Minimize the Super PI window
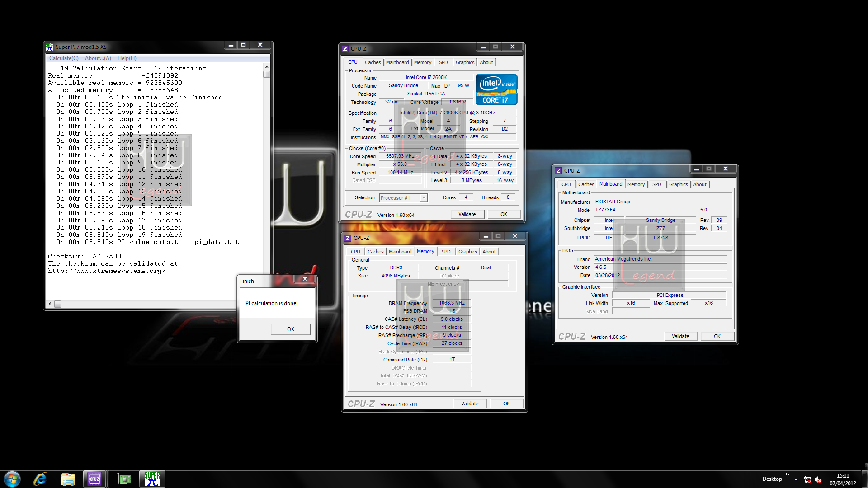The height and width of the screenshot is (488, 868). (231, 45)
